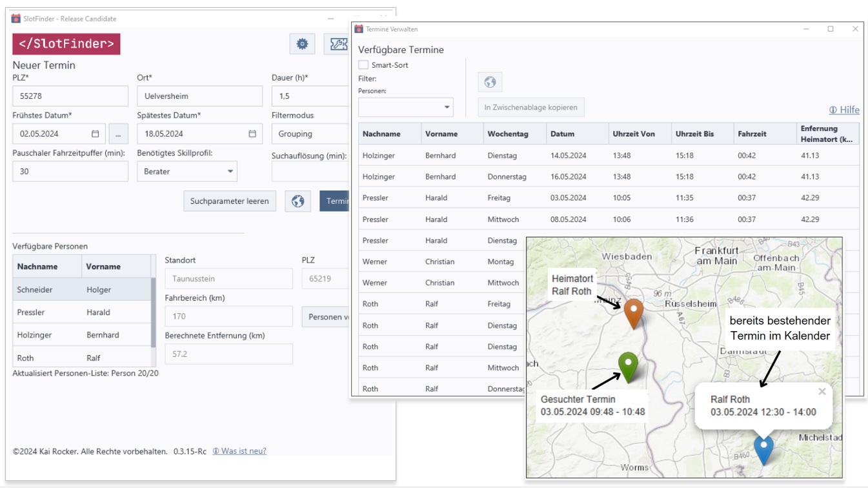Sort by Uhrzeit Bis column header
The height and width of the screenshot is (488, 868).
point(702,134)
